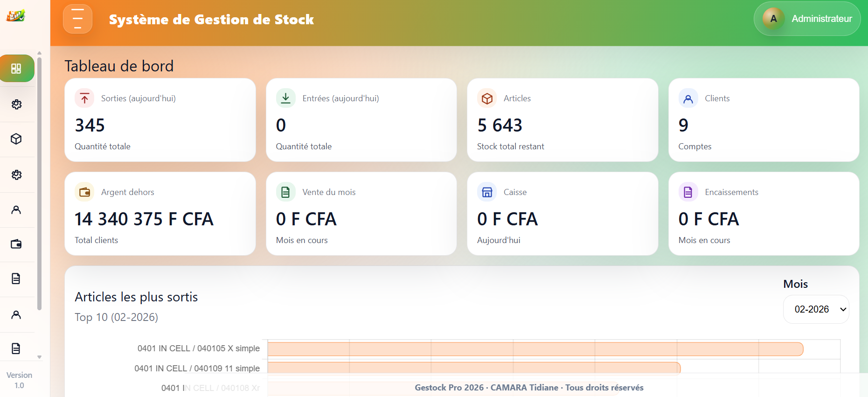Screen dimensions: 868x397
Task: Click 'Articles les plus sortis' heading
Action: (x=136, y=297)
